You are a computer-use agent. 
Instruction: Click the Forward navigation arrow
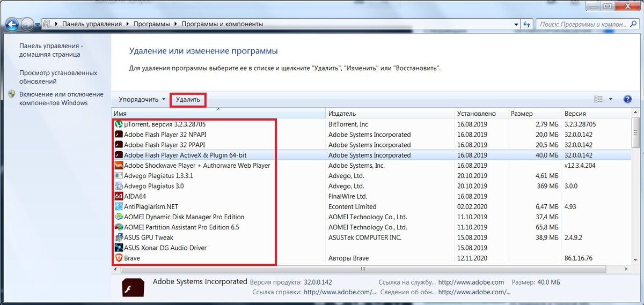pos(27,24)
